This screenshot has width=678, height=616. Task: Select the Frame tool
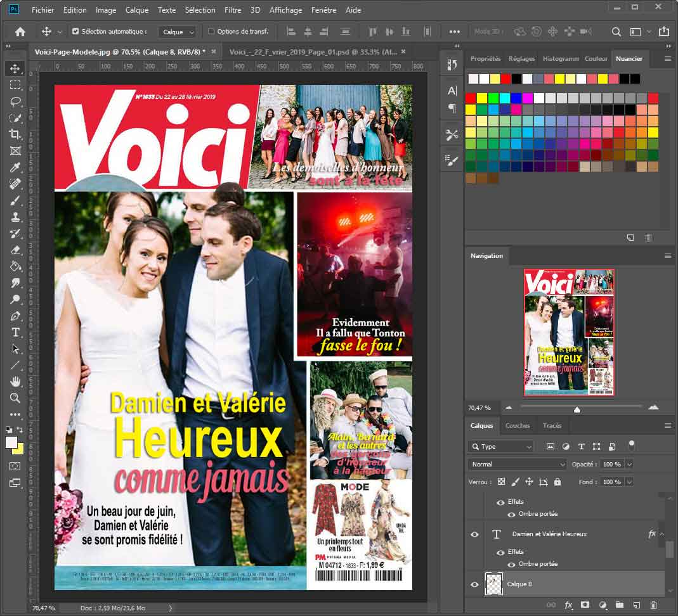tap(15, 151)
